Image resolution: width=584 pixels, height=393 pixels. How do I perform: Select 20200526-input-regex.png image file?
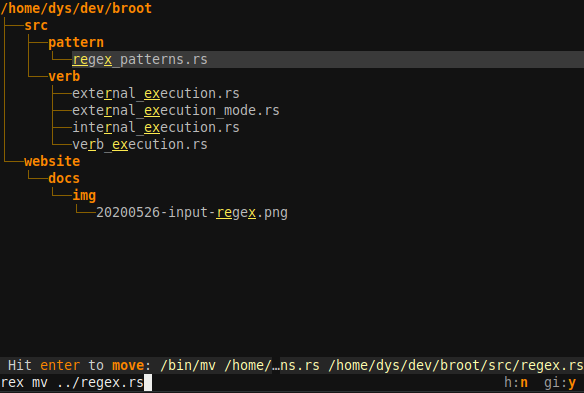(x=192, y=213)
